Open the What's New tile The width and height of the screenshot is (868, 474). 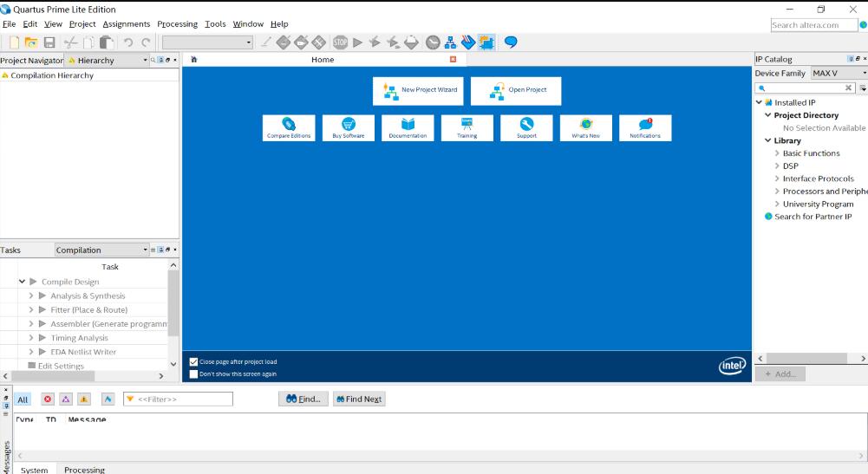click(585, 127)
